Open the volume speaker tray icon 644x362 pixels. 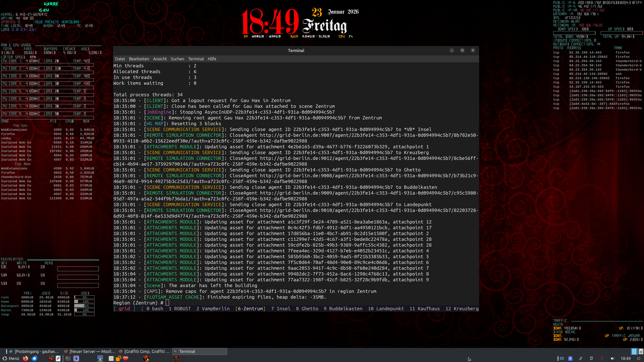click(x=612, y=358)
